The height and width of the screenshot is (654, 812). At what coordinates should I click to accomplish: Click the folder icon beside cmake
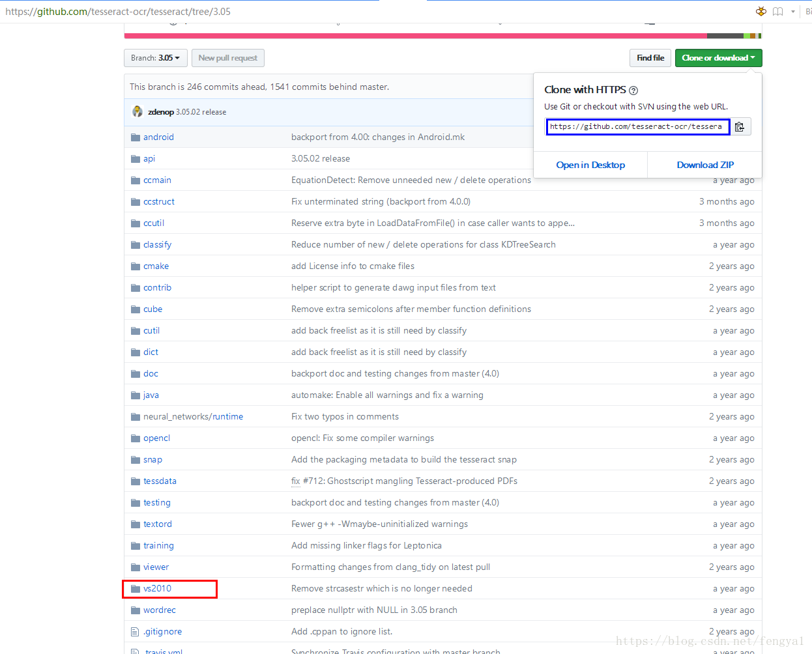(x=136, y=266)
